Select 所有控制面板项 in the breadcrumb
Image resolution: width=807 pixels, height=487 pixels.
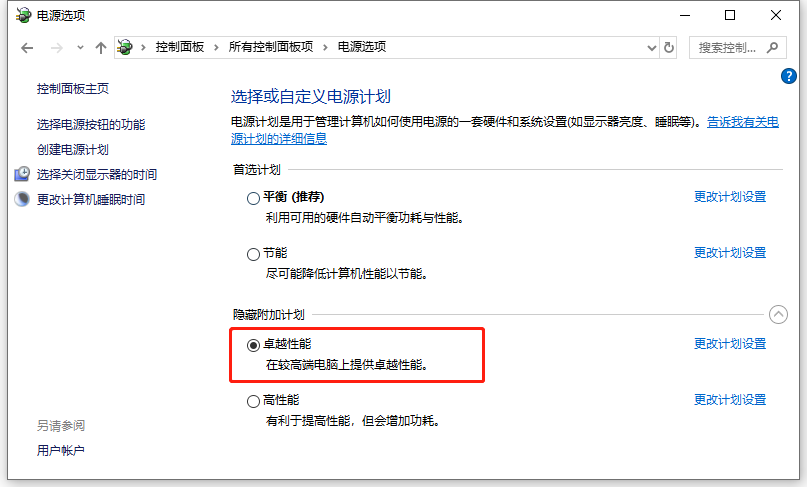click(x=271, y=47)
